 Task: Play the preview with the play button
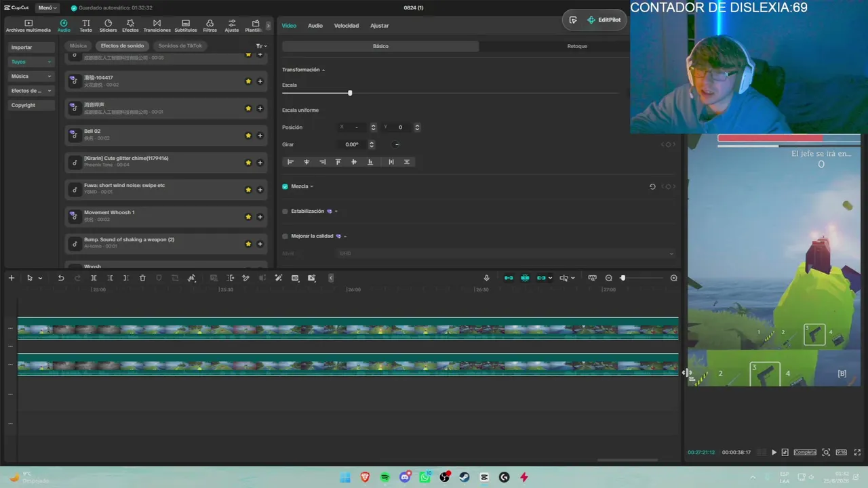774,452
